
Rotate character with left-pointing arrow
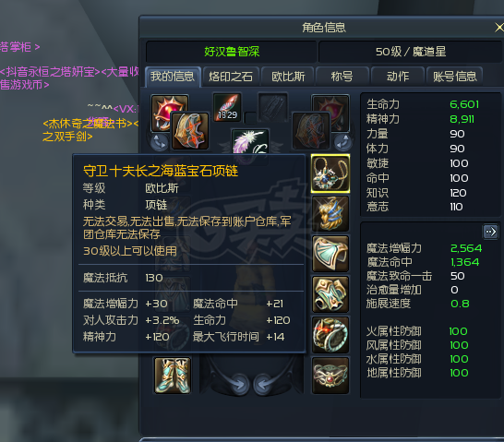click(264, 384)
